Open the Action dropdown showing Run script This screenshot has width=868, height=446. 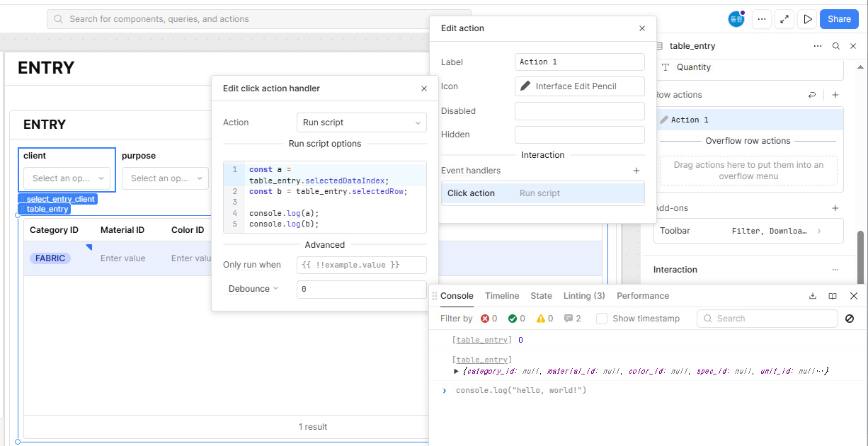362,122
